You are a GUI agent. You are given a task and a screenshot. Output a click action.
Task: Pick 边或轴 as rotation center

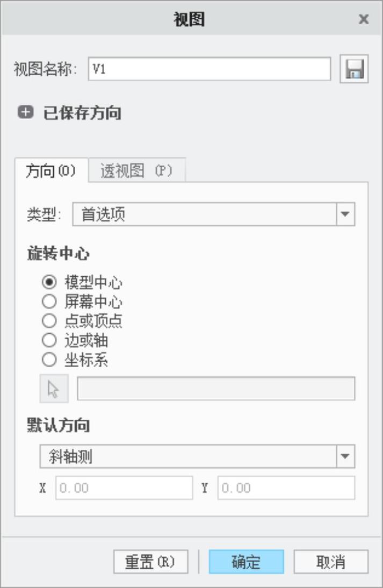click(49, 340)
